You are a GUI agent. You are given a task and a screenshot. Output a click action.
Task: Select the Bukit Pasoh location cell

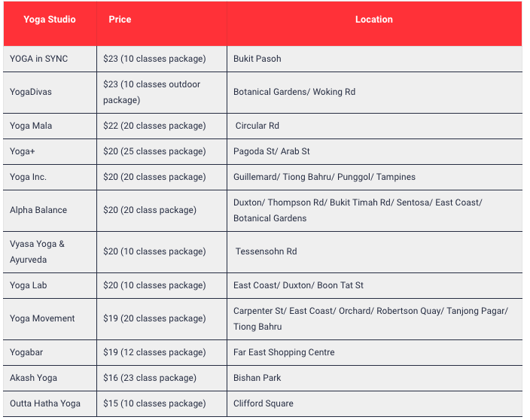point(257,59)
